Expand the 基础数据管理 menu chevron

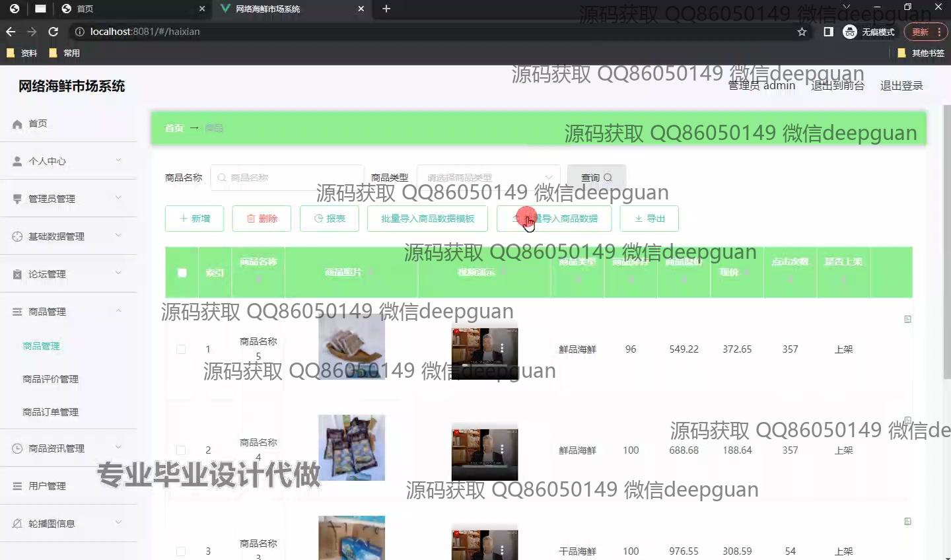pos(119,236)
